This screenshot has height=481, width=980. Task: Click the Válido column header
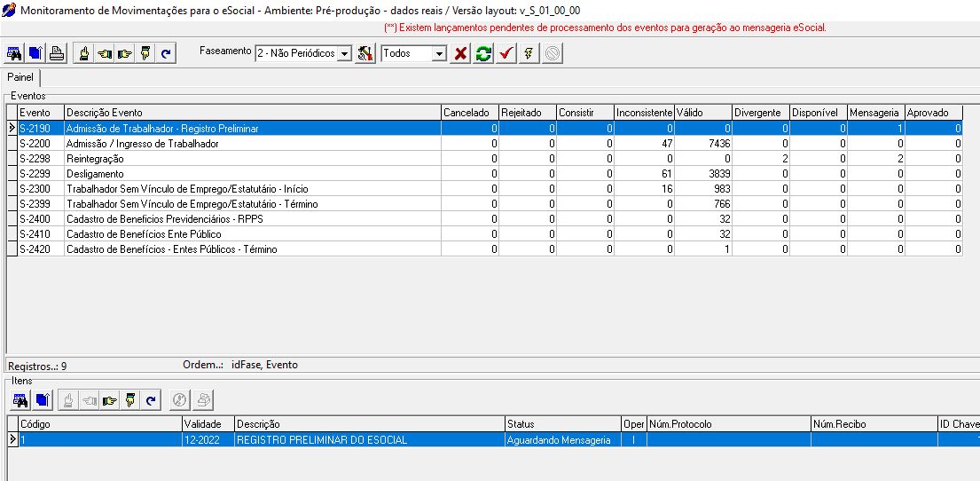[703, 113]
